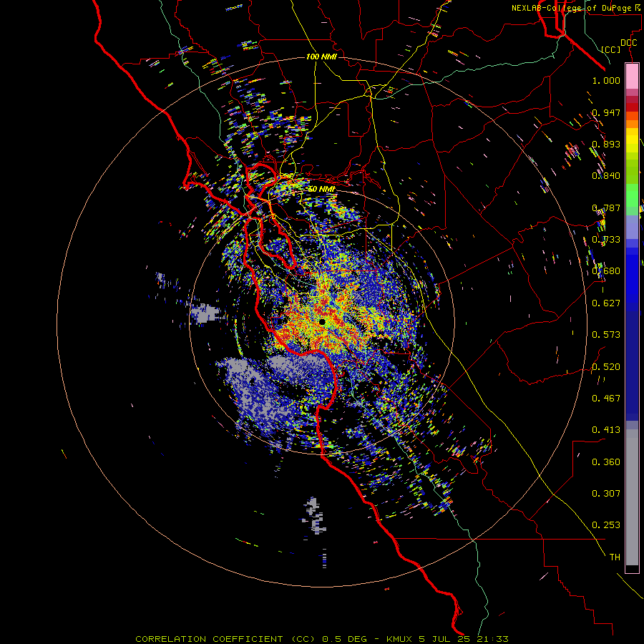Click the 0.787 color scale value
This screenshot has height=644, width=644.
[x=606, y=208]
